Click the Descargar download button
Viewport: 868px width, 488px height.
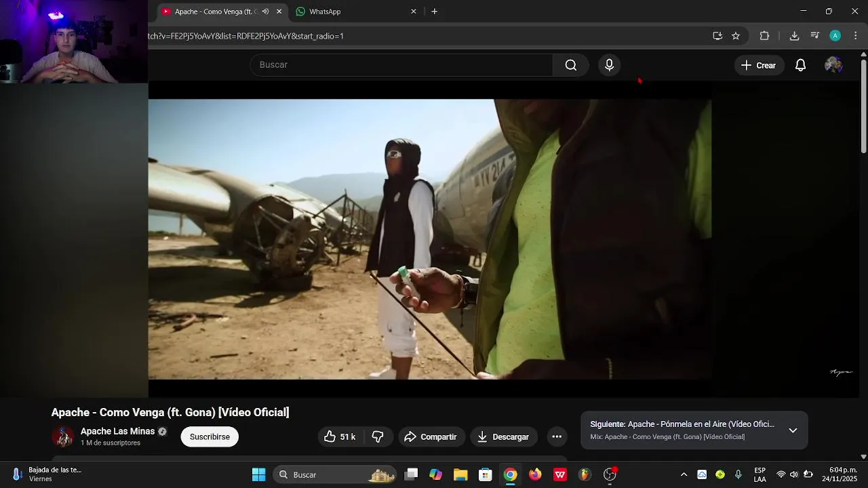coord(503,437)
